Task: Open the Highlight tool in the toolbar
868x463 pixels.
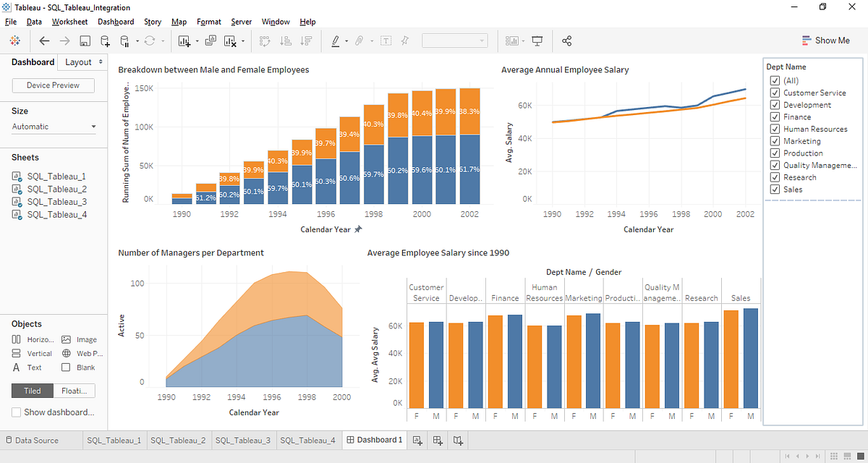Action: pos(335,41)
